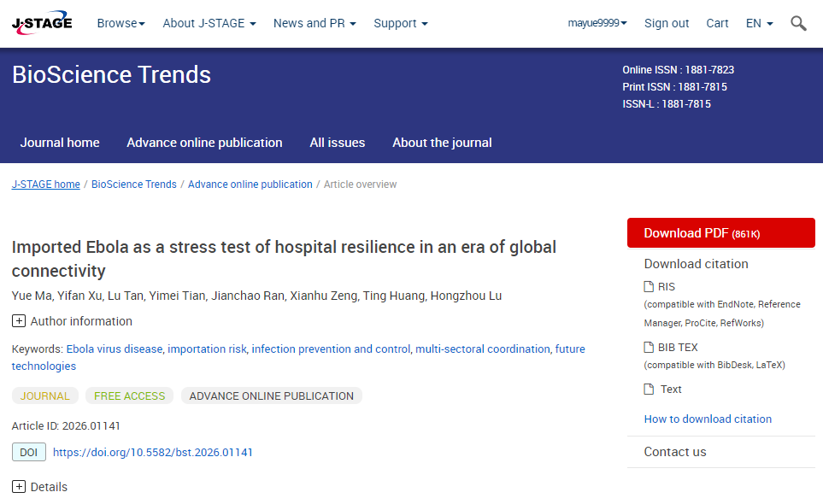Download the BIB TEX citation

pos(678,347)
